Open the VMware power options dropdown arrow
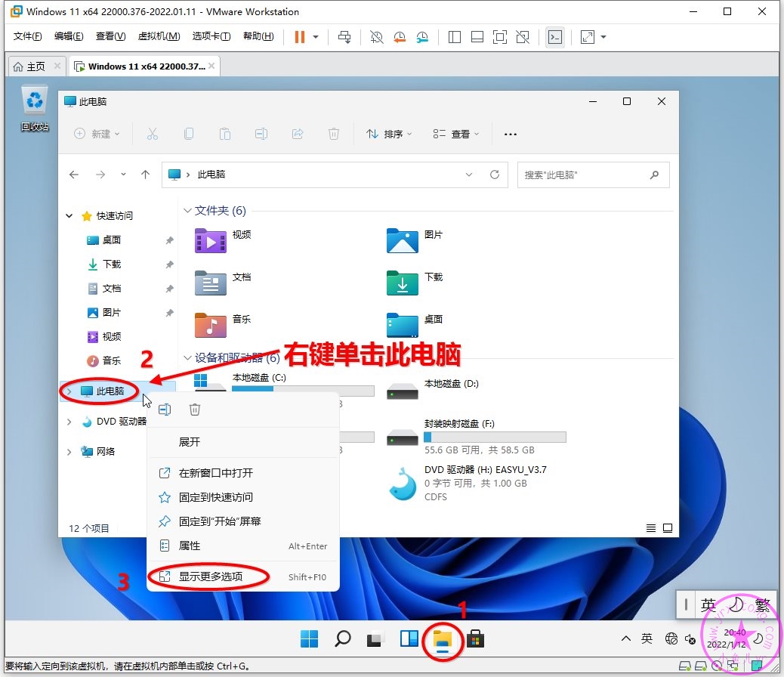 [x=316, y=37]
